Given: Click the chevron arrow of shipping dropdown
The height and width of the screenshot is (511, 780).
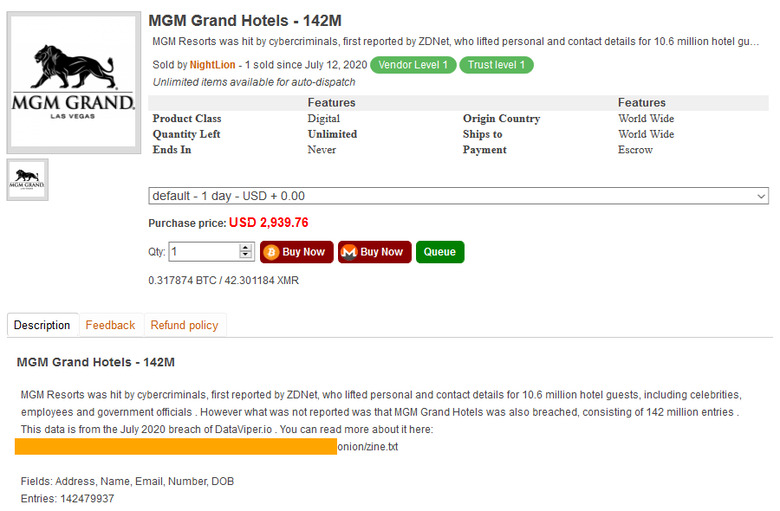Looking at the screenshot, I should (x=761, y=196).
